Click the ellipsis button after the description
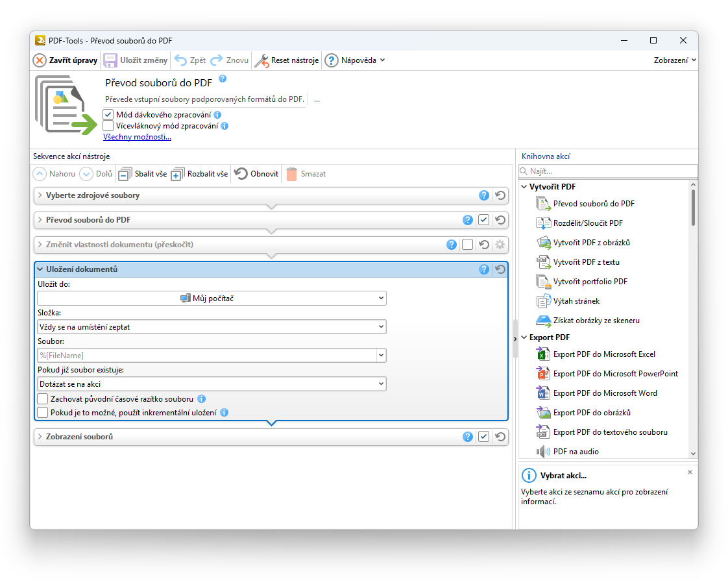728x586 pixels. pyautogui.click(x=317, y=100)
